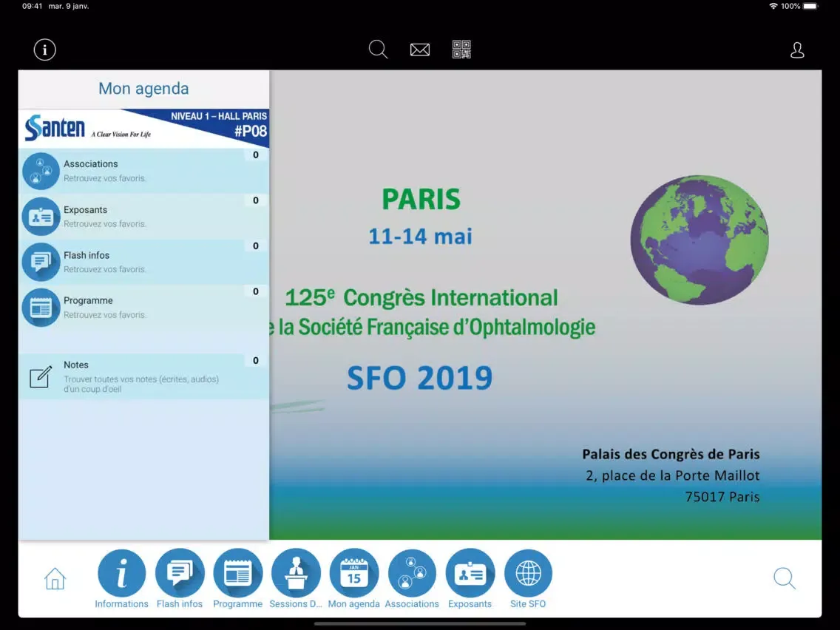Launch the QR code scanner icon
Image resolution: width=840 pixels, height=630 pixels.
(x=461, y=50)
